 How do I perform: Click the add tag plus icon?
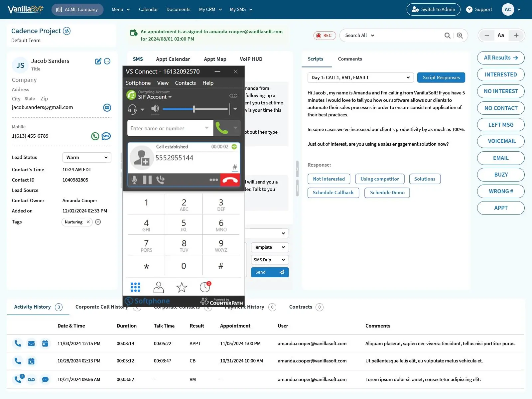click(98, 222)
